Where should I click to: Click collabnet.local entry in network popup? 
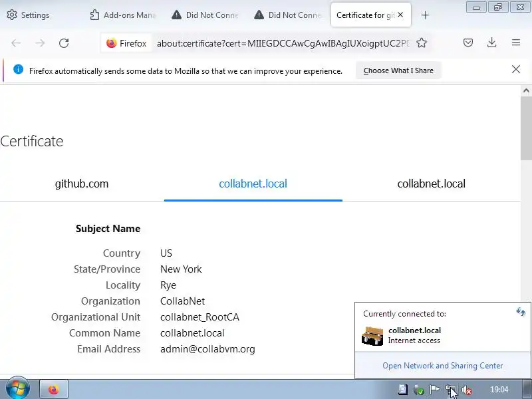coord(414,331)
